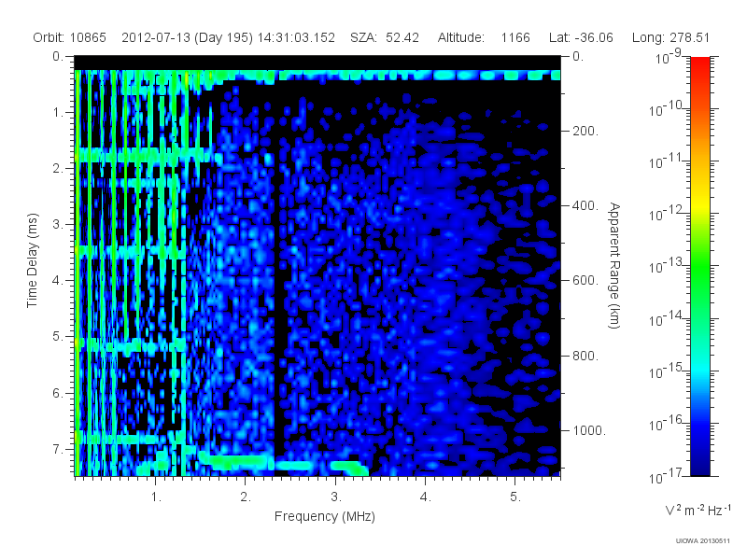Click the Long: 278.51 value
This screenshot has width=747, height=560.
point(670,37)
